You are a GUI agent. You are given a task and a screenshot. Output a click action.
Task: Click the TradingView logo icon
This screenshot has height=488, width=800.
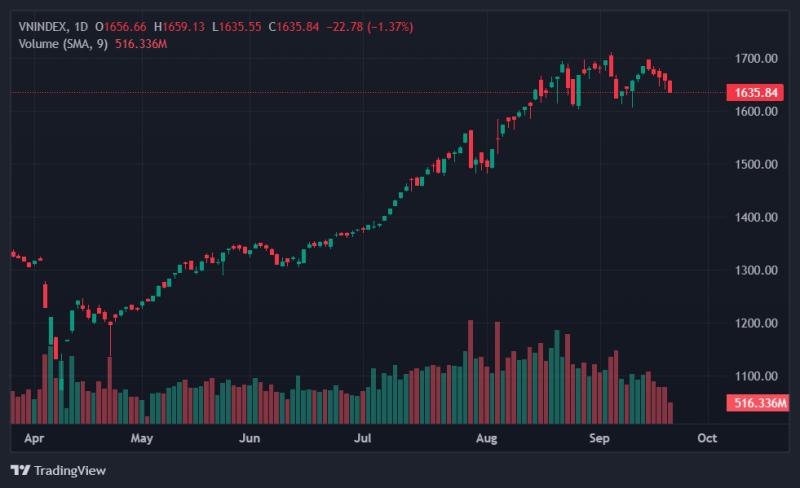click(20, 470)
